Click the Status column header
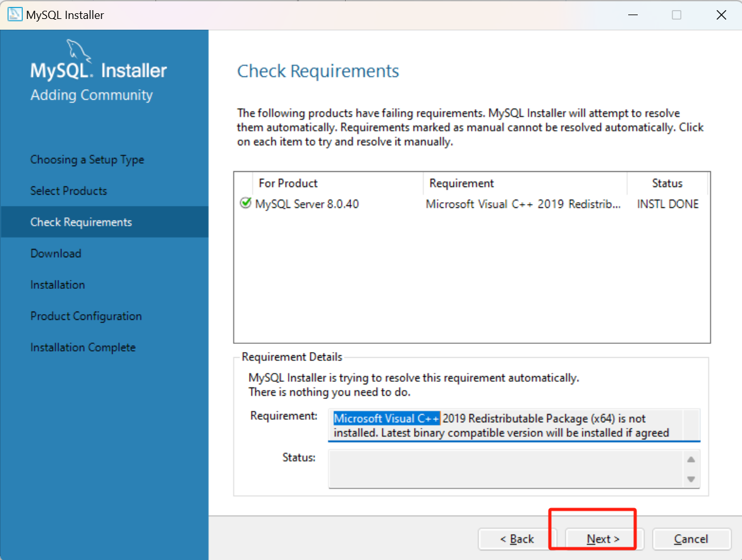742x560 pixels. (x=667, y=183)
